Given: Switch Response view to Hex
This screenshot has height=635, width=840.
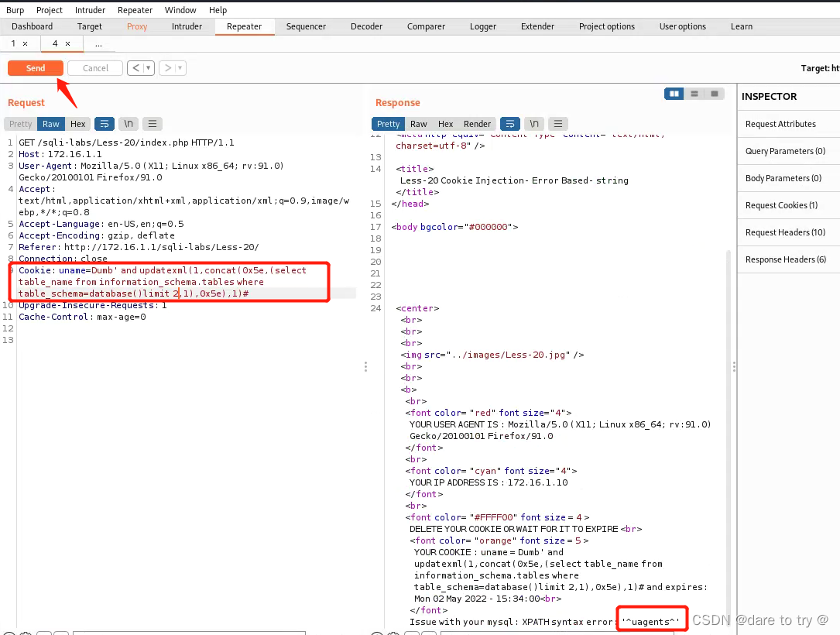Looking at the screenshot, I should (x=445, y=124).
